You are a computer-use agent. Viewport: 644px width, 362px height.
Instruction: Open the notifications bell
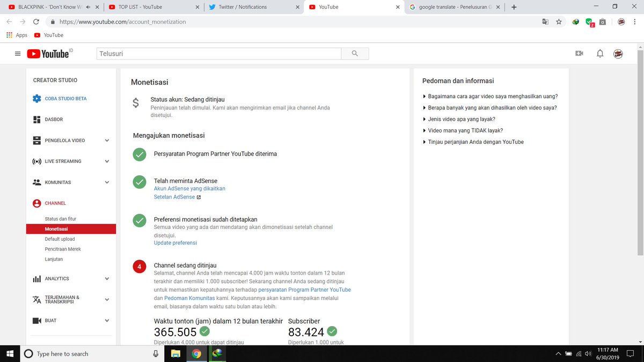coord(600,54)
